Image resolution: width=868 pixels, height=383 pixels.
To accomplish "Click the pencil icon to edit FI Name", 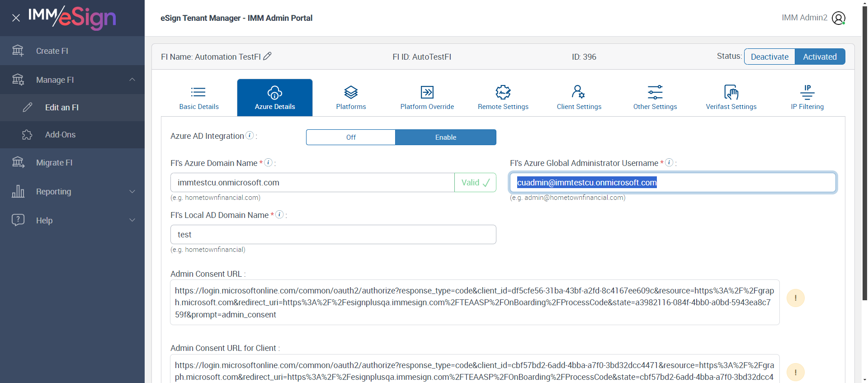I will click(267, 56).
